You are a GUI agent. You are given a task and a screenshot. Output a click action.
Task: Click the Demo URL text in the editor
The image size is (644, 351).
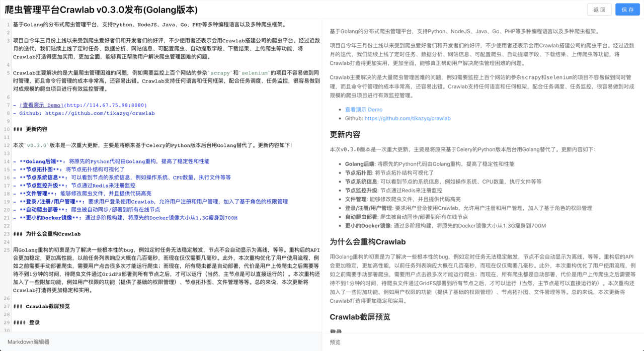106,106
